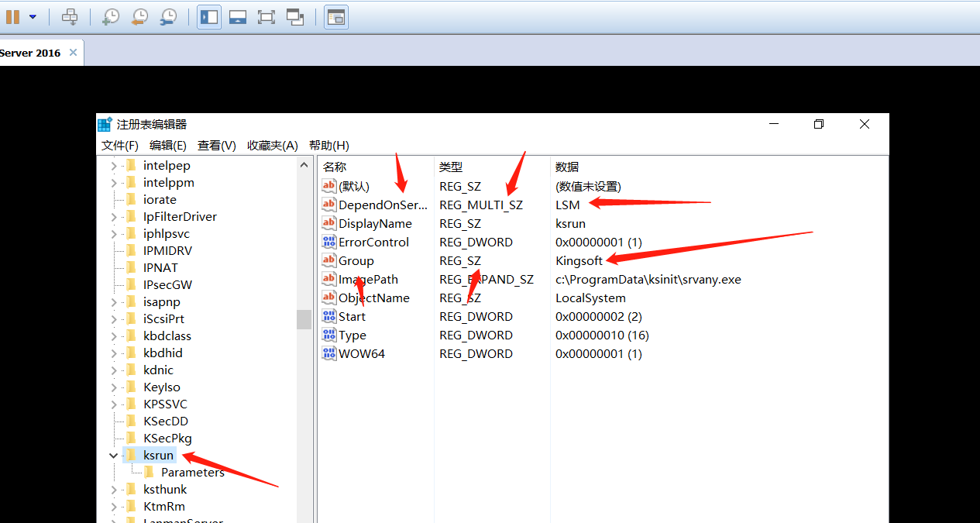Toggle the library sidebar view
The height and width of the screenshot is (523, 980).
coord(209,16)
